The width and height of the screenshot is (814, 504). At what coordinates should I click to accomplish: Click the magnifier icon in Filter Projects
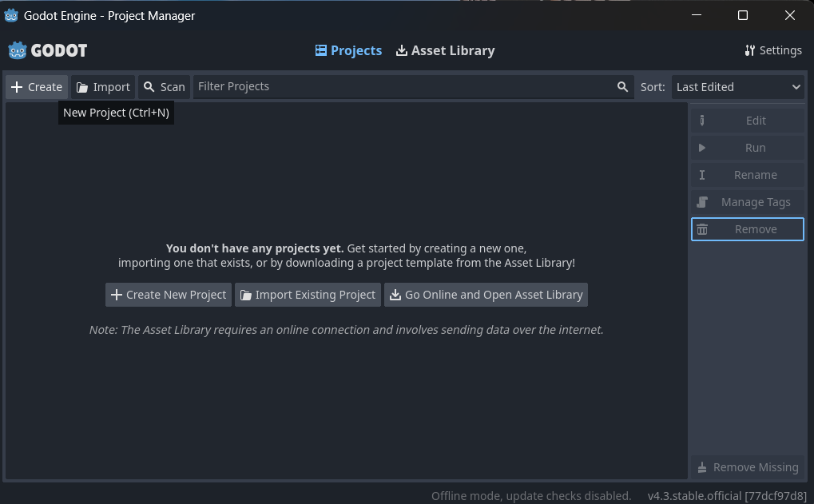coord(622,87)
